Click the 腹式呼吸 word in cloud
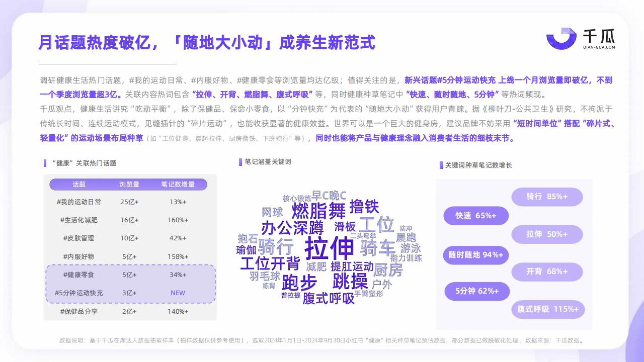The height and width of the screenshot is (362, 644). (329, 299)
